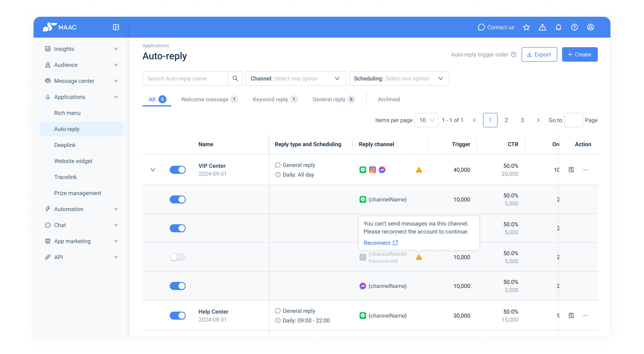Open the alert triangle icon in header
The image size is (644, 354).
542,27
